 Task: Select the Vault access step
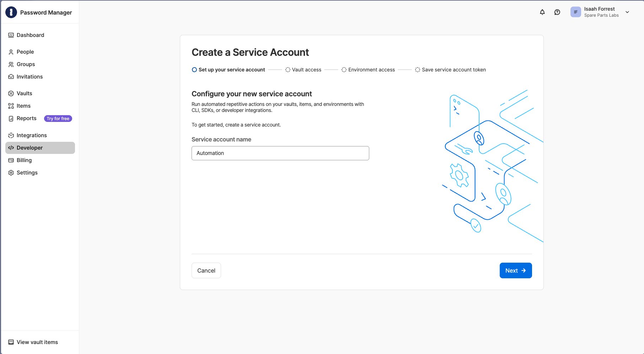point(303,70)
